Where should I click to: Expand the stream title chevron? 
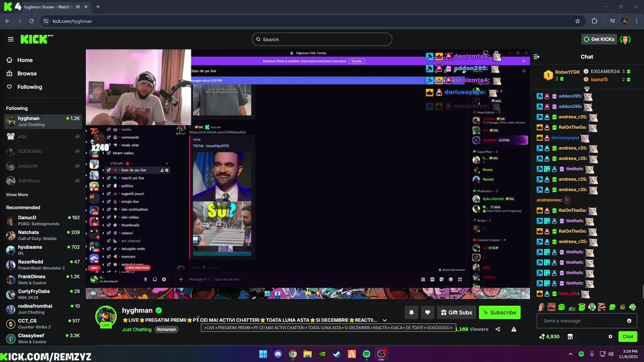(384, 320)
